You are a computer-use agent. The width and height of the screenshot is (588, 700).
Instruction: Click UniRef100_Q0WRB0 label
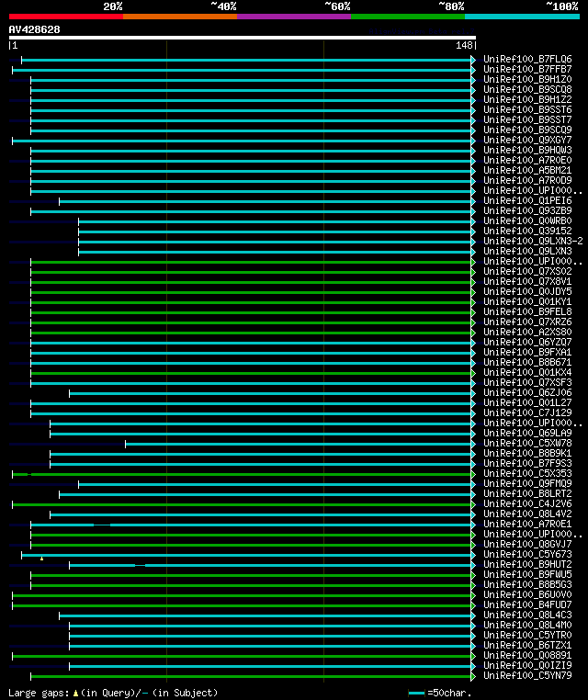coord(527,221)
